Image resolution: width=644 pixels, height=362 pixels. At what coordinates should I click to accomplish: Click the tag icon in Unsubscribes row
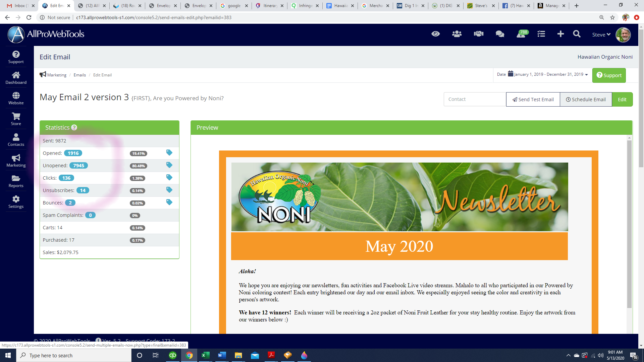[169, 190]
